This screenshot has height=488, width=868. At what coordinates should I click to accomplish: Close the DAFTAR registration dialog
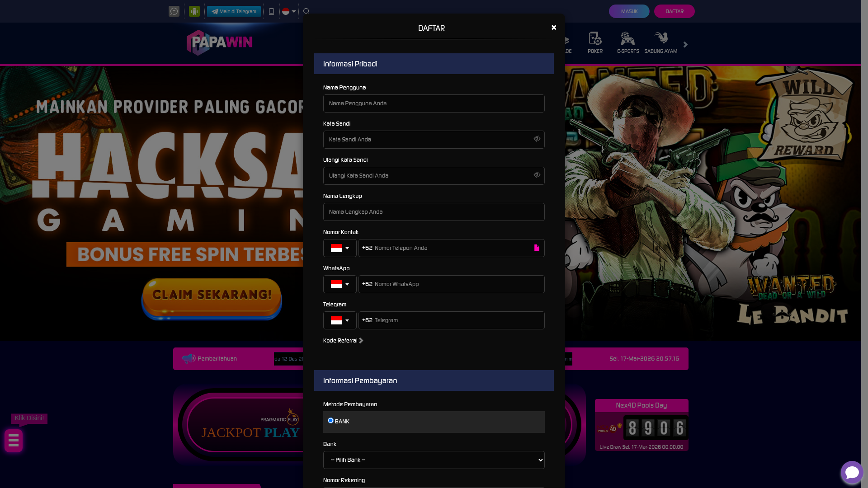pos(554,28)
